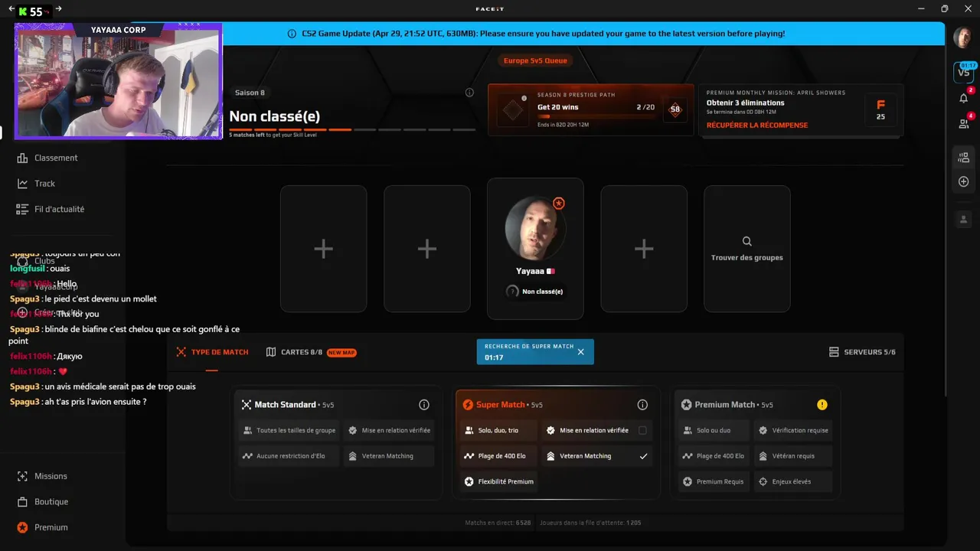Cancel Recherche de Super Match search
980x551 pixels.
click(x=580, y=352)
